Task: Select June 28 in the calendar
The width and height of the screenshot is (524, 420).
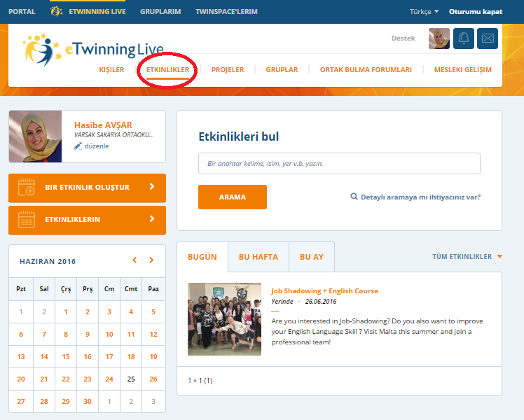Action: pyautogui.click(x=44, y=401)
